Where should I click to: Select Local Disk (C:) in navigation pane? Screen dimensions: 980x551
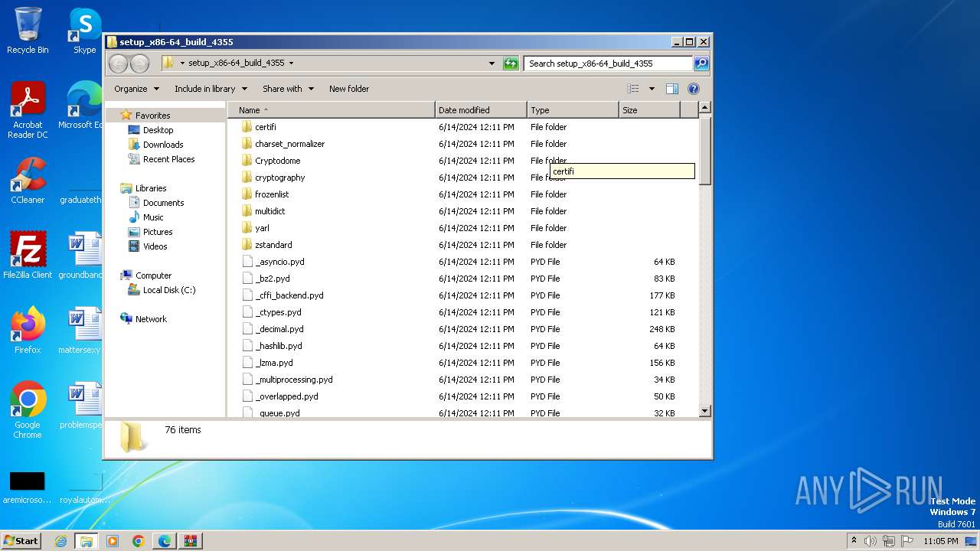(x=168, y=290)
